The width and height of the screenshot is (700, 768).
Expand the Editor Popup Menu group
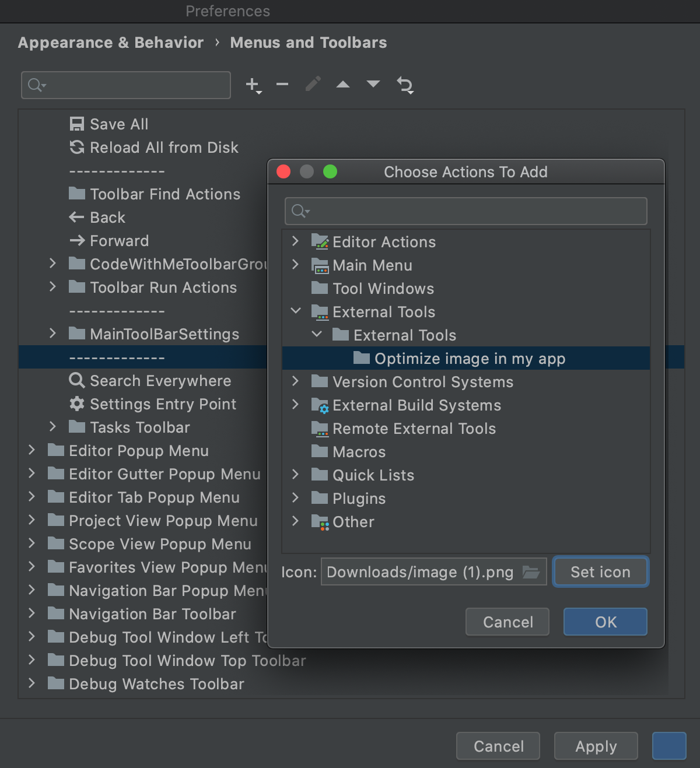[32, 450]
